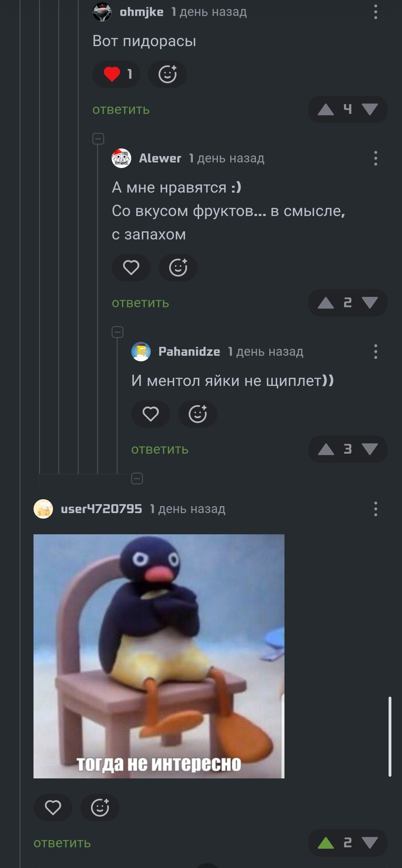Open the three-dot menu on ohmjke's comment

click(375, 12)
